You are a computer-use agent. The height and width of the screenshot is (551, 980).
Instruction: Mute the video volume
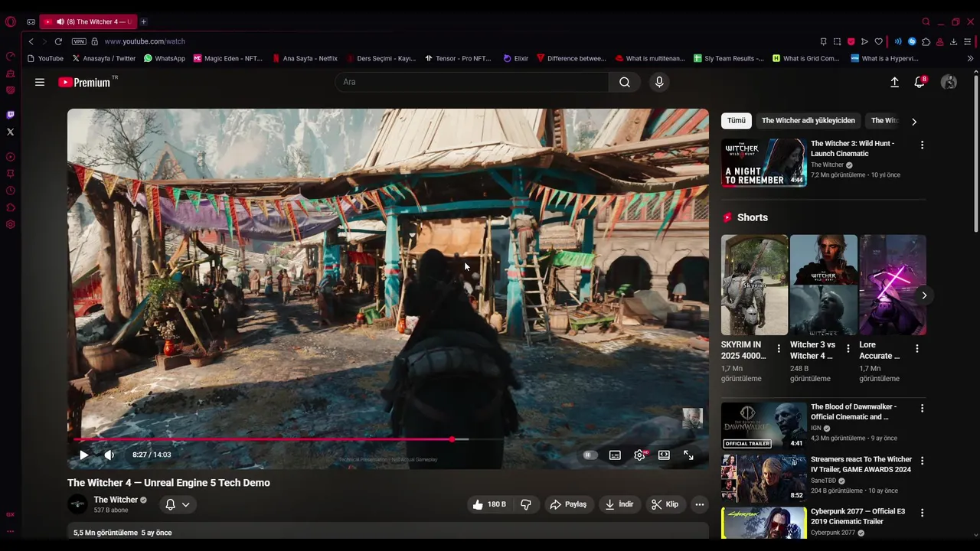pos(109,455)
